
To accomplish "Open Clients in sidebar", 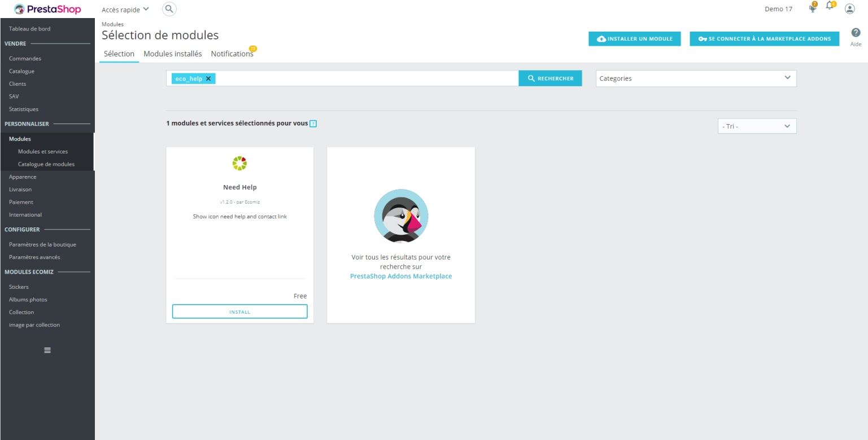I will tap(18, 84).
